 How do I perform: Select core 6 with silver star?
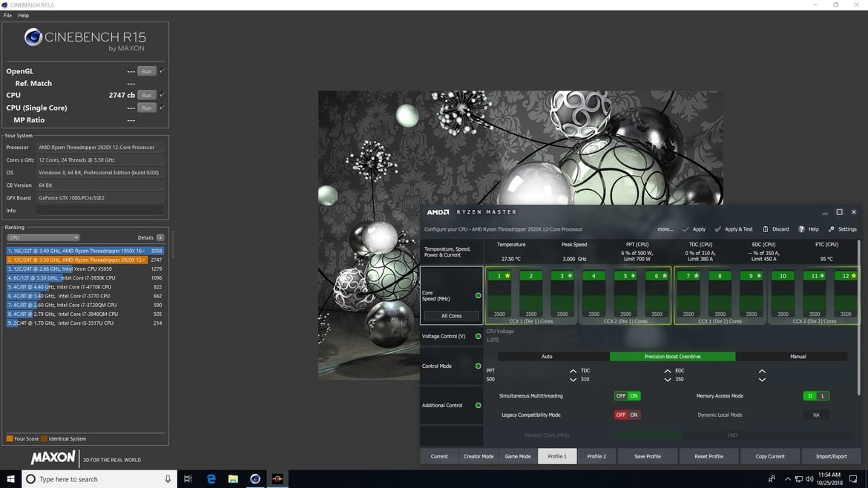point(657,276)
